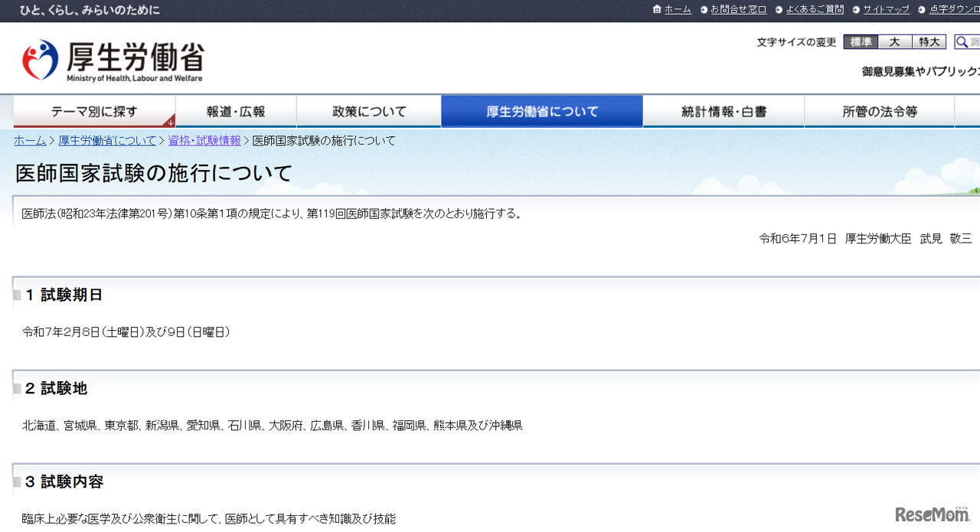Switch text size to 大

894,42
